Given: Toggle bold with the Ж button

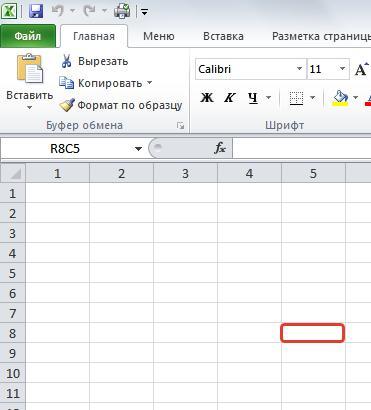Looking at the screenshot, I should pos(207,98).
